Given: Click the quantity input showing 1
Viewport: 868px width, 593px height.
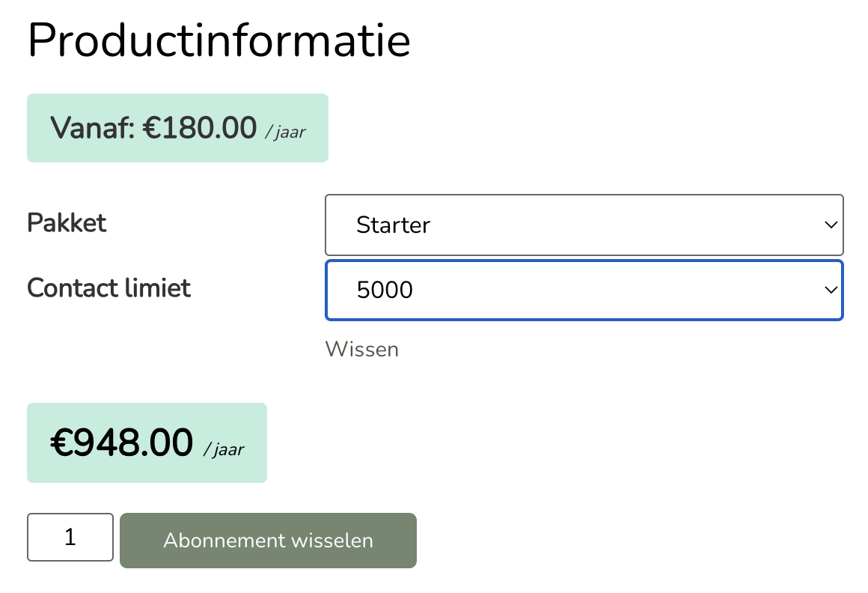Looking at the screenshot, I should click(70, 537).
